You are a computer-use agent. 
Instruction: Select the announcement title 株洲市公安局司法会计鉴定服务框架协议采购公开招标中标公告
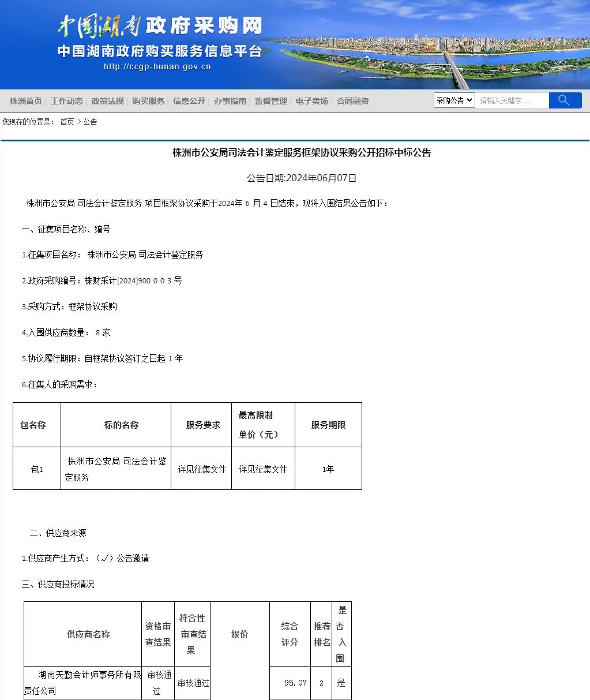click(302, 153)
